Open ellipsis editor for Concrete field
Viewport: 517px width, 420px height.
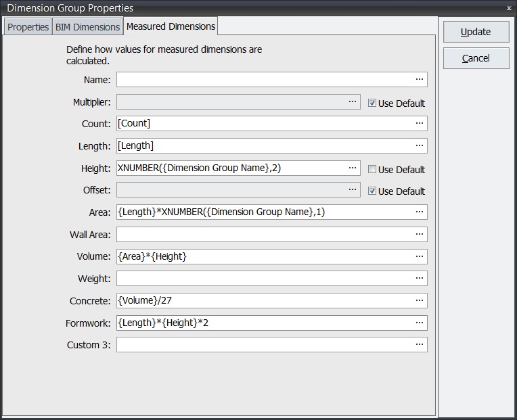(x=420, y=300)
